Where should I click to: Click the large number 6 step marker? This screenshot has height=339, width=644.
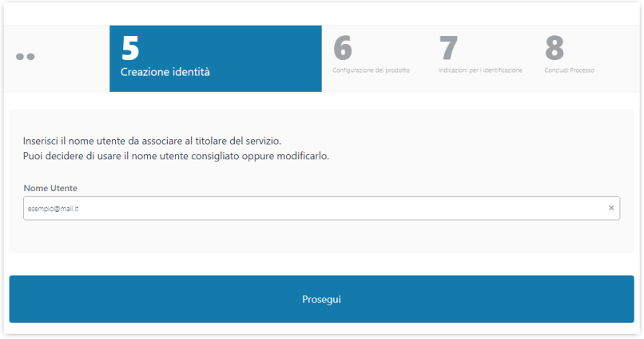[342, 49]
